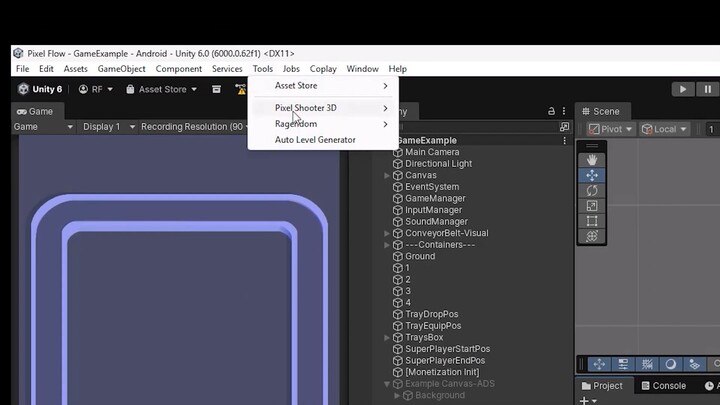This screenshot has height=405, width=720.
Task: Expand the Canvas object in Hierarchy
Action: tap(387, 175)
